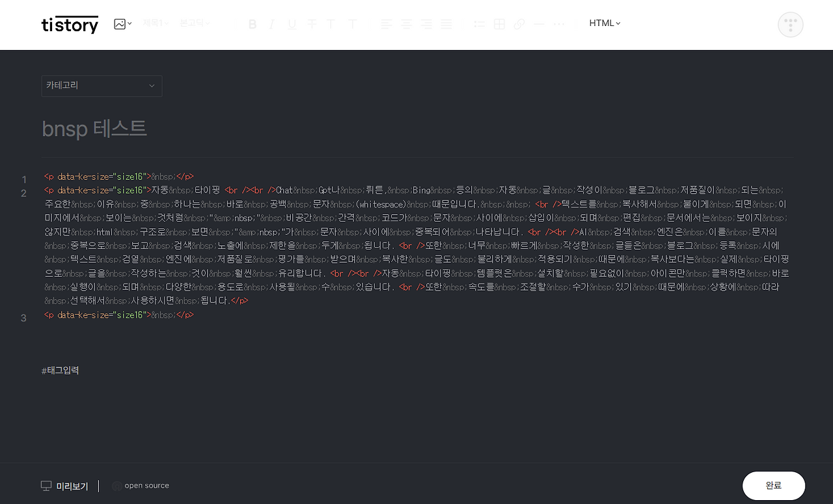833x504 pixels.
Task: Open the text color tool
Action: coord(331,24)
